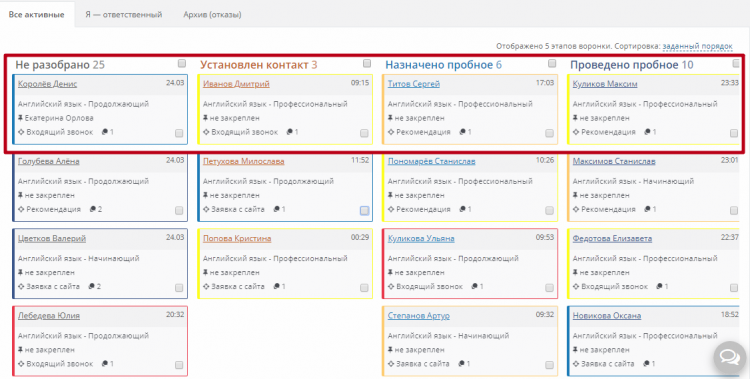Tick checkbox on Петухова Милослава card
Image resolution: width=750 pixels, height=379 pixels.
[x=364, y=211]
